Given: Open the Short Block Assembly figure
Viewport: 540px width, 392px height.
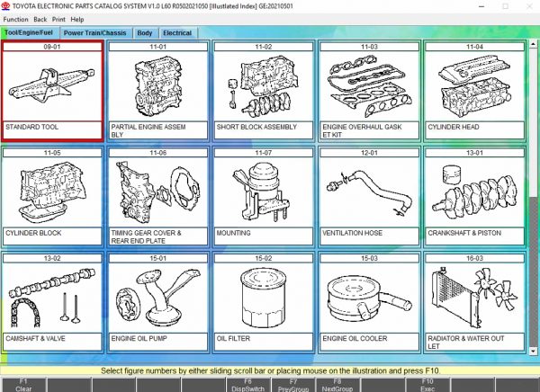Looking at the screenshot, I should point(264,86).
